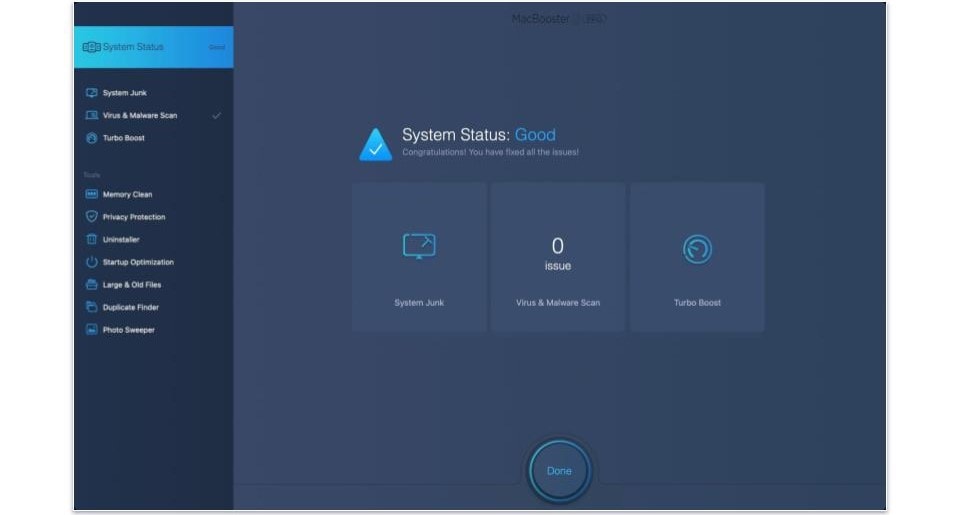Click the checkmark next to Virus & Malware Scan
Screen dimensions: 960x515
point(216,115)
